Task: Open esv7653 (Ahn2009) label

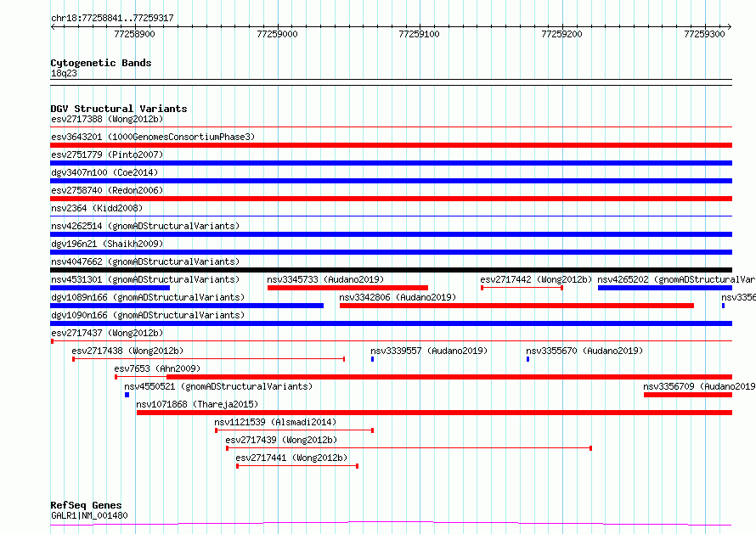Action: [x=157, y=368]
